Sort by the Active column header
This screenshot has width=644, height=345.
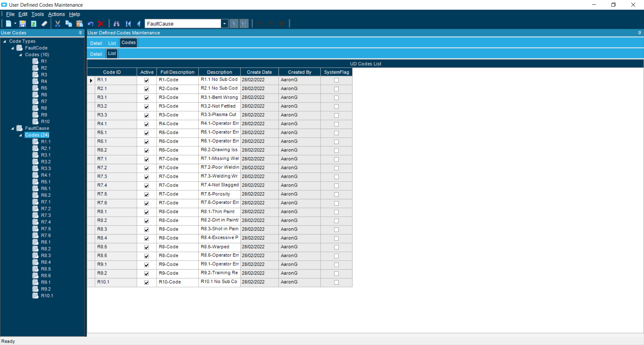point(147,72)
